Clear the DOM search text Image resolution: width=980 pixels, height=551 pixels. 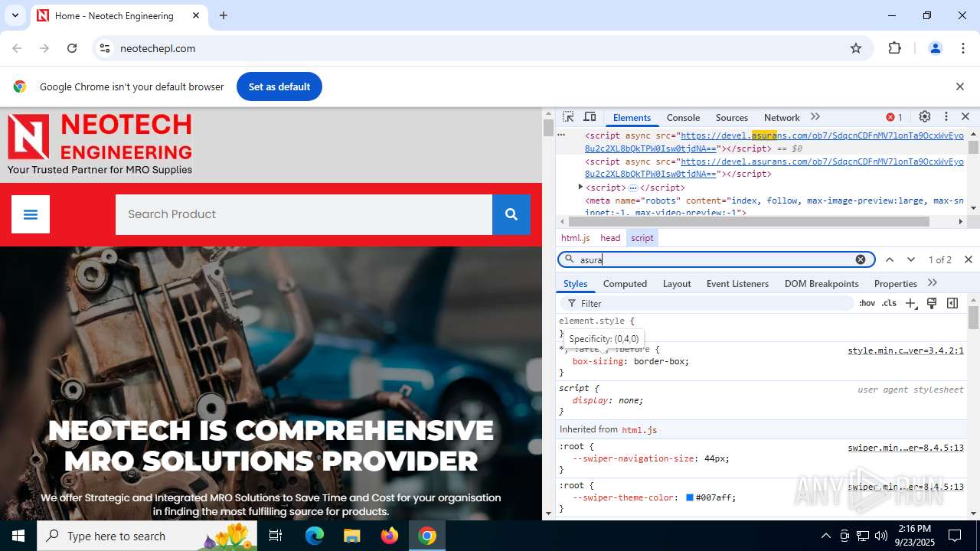click(x=861, y=259)
